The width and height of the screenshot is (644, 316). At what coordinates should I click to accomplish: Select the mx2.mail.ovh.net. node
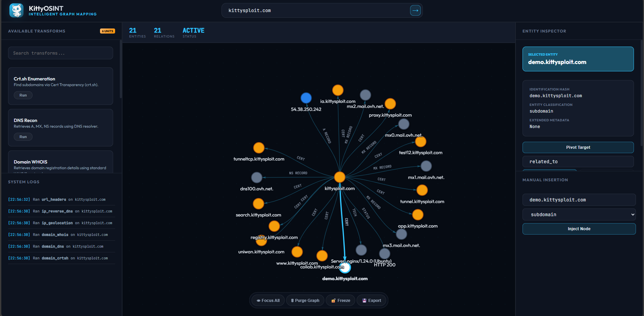(365, 95)
